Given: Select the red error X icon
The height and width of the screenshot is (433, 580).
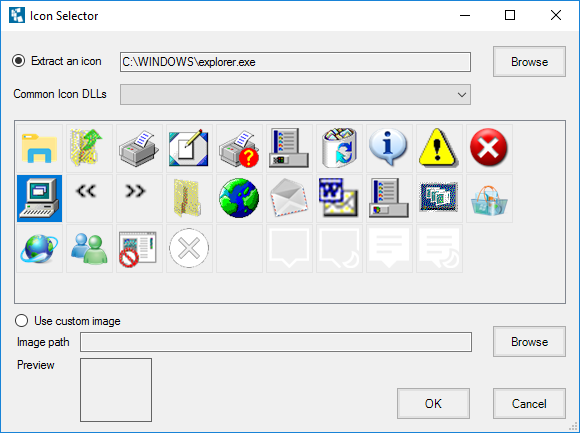Looking at the screenshot, I should click(x=489, y=149).
